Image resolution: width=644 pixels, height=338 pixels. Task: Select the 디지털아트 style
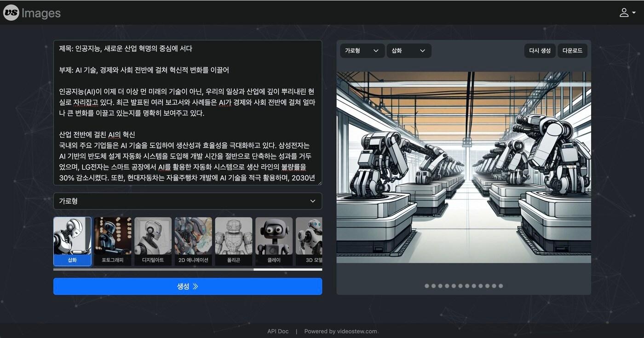pyautogui.click(x=153, y=240)
